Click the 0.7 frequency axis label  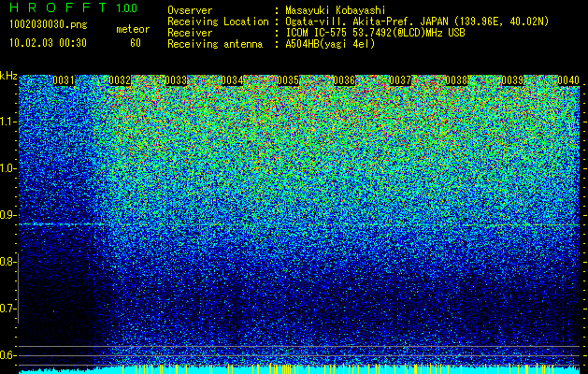[7, 309]
